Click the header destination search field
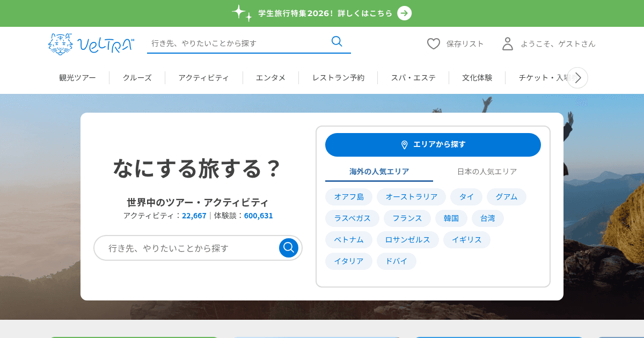644x338 pixels. [x=236, y=43]
